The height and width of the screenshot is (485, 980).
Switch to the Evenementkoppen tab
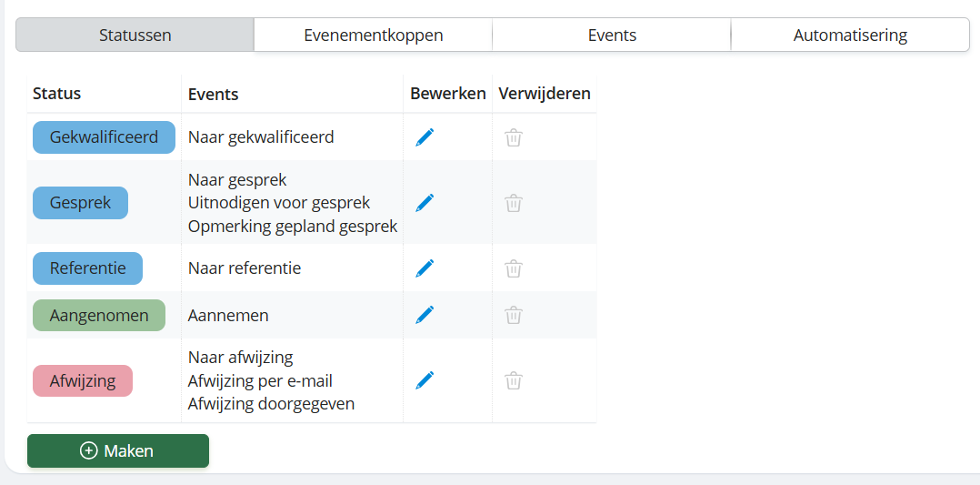[373, 35]
